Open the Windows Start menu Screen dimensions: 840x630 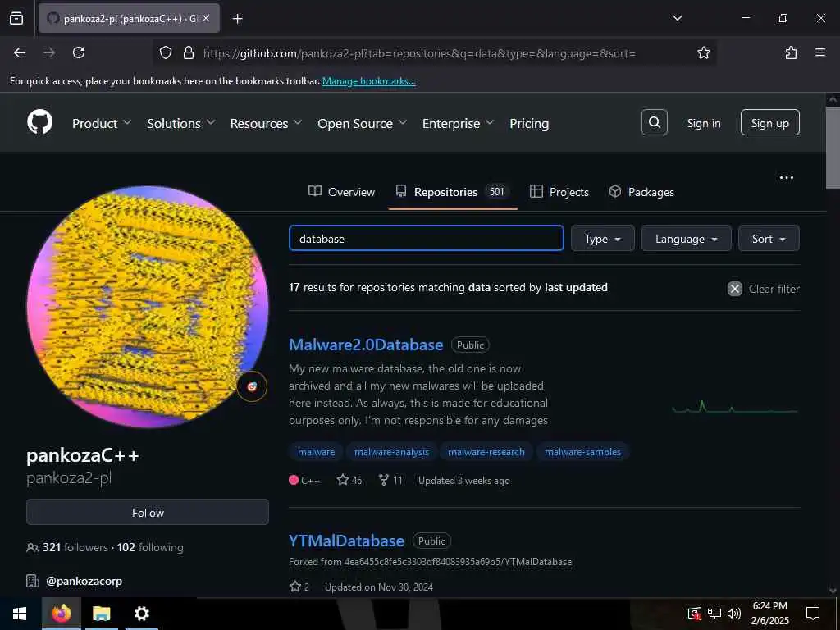click(20, 614)
